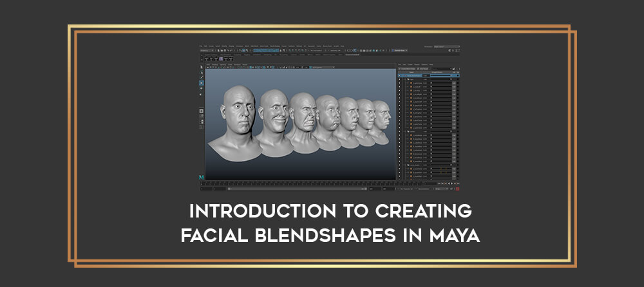The width and height of the screenshot is (644, 287).
Task: Click a frame on the time slider
Action: point(312,184)
